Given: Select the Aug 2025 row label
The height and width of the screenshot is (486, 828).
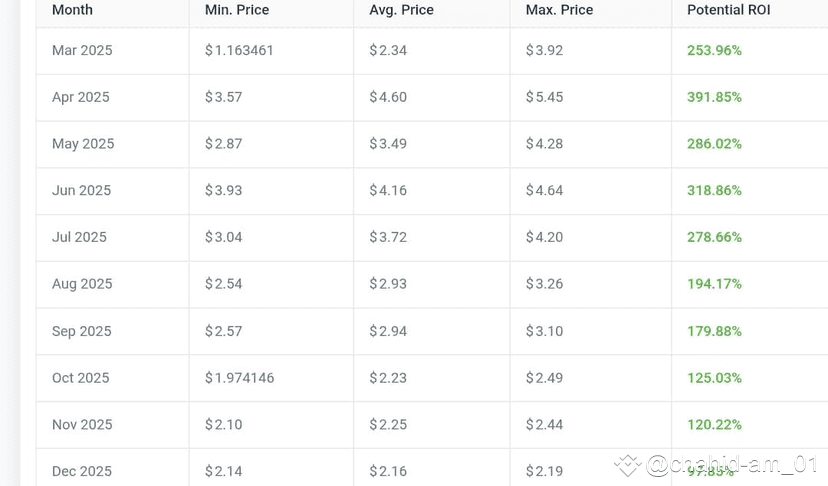Looking at the screenshot, I should pos(82,284).
